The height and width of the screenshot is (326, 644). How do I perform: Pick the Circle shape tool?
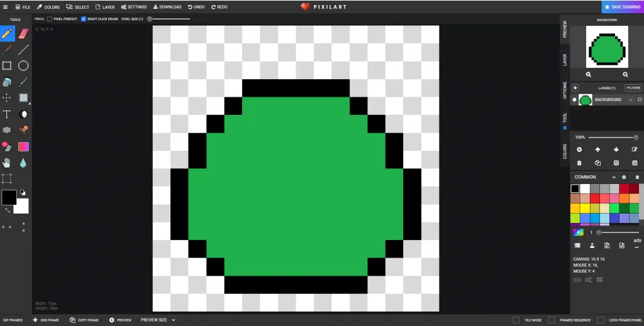[x=23, y=65]
